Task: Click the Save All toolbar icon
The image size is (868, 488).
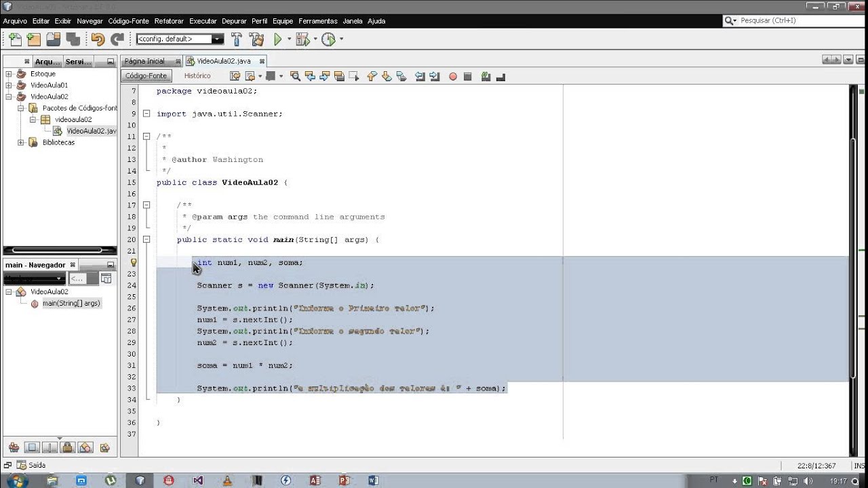Action: point(73,39)
